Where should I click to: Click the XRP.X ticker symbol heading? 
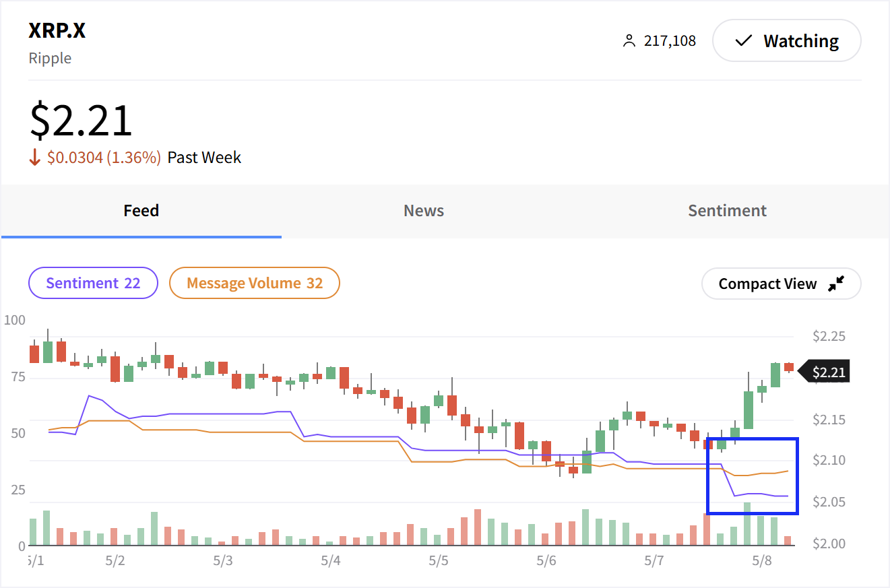[x=57, y=31]
